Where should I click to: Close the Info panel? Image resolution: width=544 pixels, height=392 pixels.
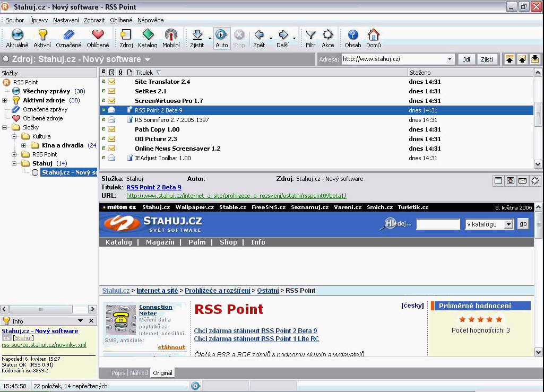coord(91,321)
